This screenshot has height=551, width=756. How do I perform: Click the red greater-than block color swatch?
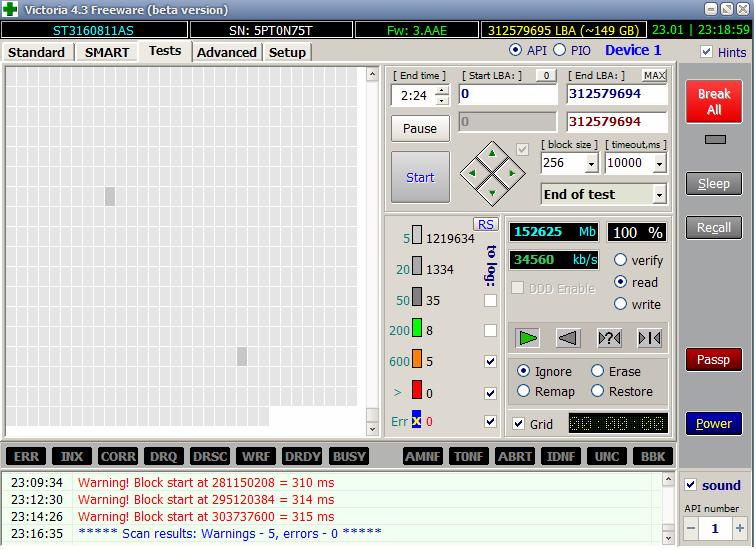tap(417, 390)
